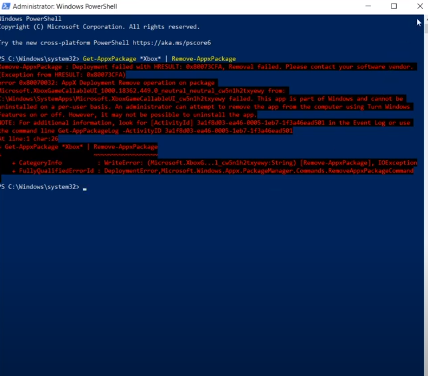Click the final prompt 'PS C:\Windows\system32>' with cursor
428x376 pixels.
pos(43,187)
